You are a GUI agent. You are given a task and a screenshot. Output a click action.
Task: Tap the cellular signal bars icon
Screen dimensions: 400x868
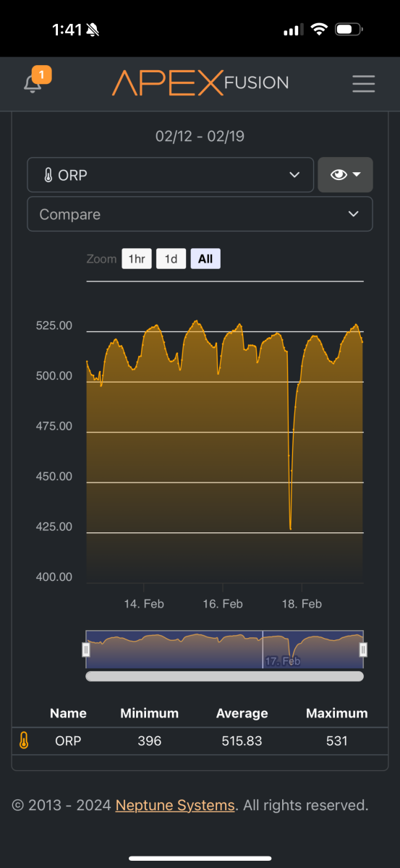[x=292, y=30]
